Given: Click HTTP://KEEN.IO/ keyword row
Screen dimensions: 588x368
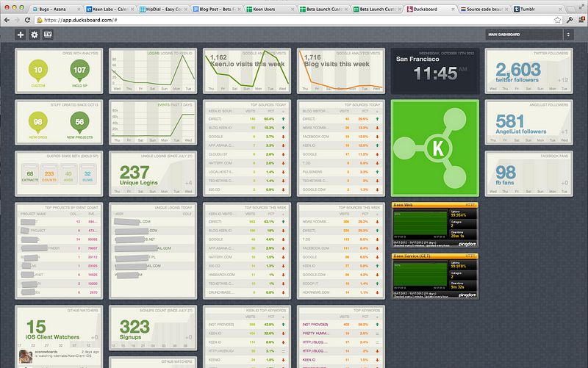Looking at the screenshot, I should click(247, 351).
